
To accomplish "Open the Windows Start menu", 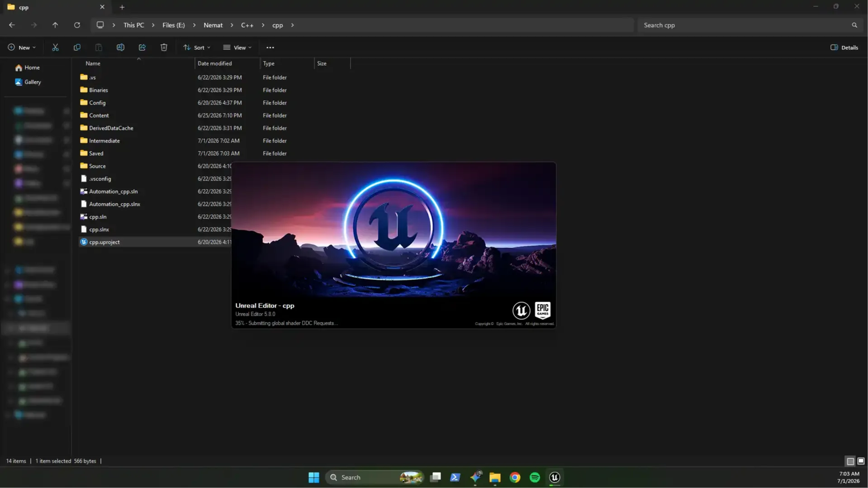I will (x=314, y=478).
